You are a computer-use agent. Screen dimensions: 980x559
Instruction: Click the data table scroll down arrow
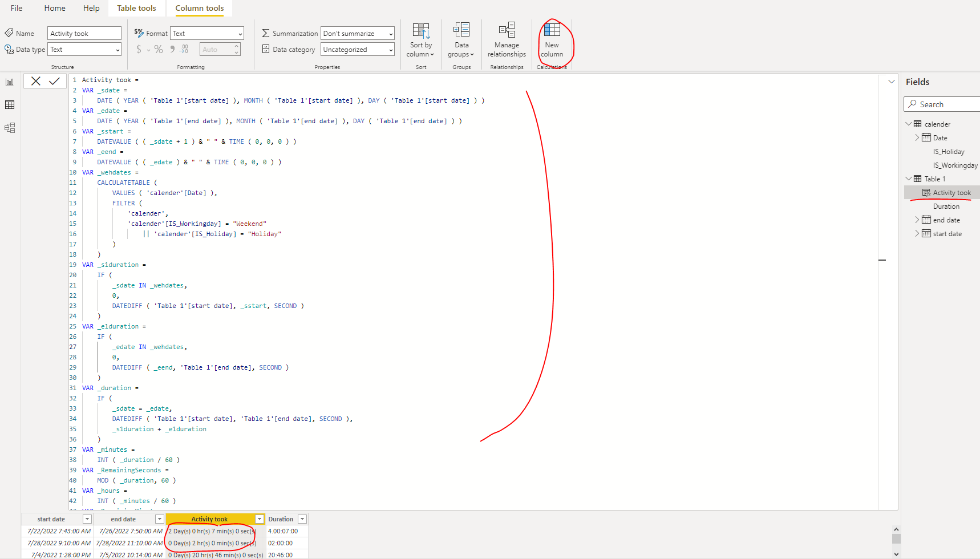(x=896, y=554)
